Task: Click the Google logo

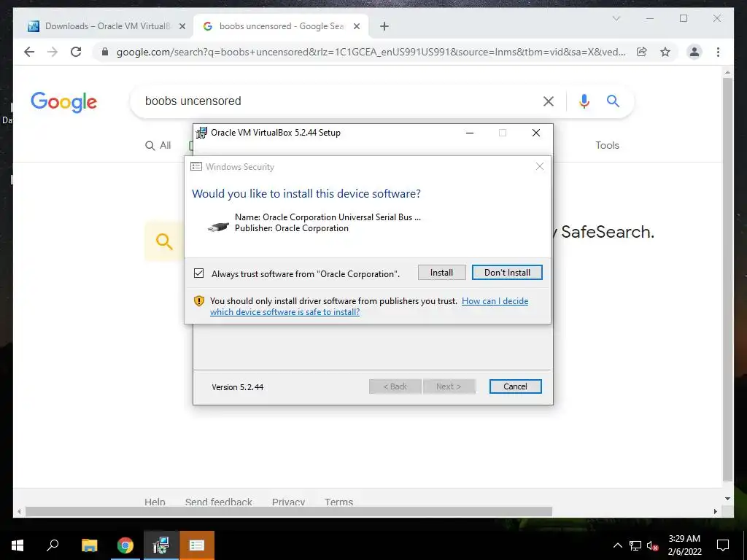Action: coord(64,102)
